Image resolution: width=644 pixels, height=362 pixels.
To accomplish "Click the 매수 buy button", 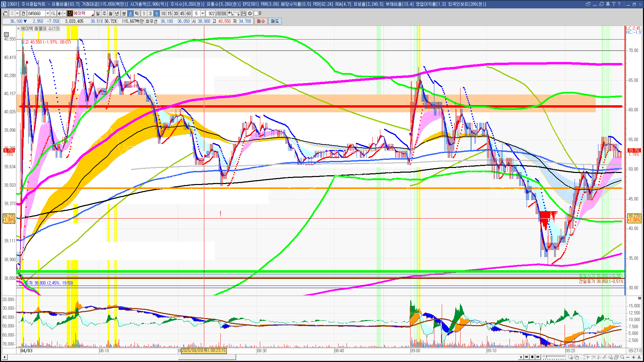I will pos(261,21).
